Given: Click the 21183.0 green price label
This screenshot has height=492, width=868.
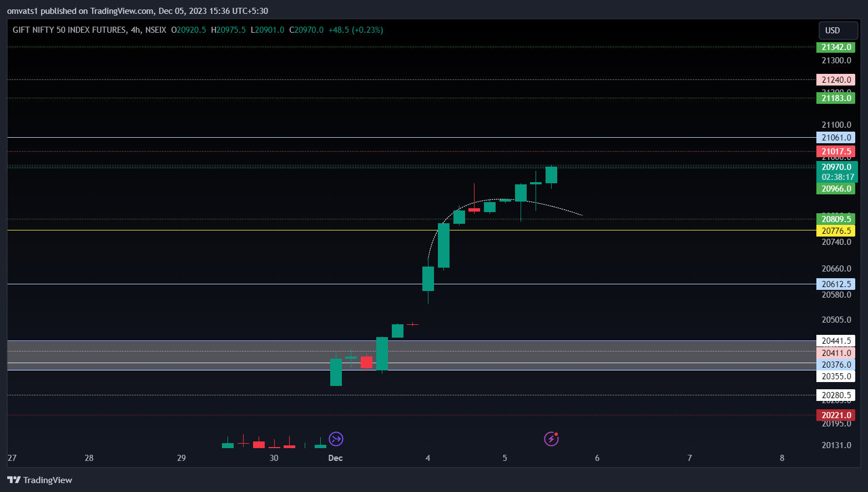Looking at the screenshot, I should [x=836, y=98].
